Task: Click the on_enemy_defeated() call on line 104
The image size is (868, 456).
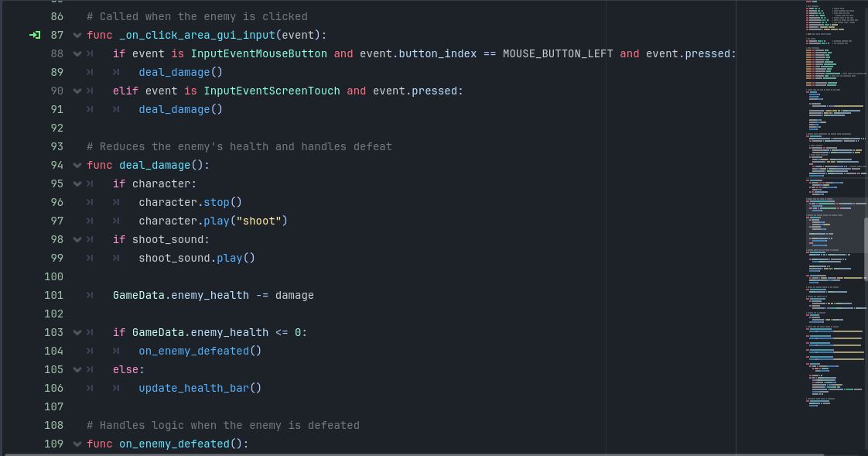Action: 200,351
